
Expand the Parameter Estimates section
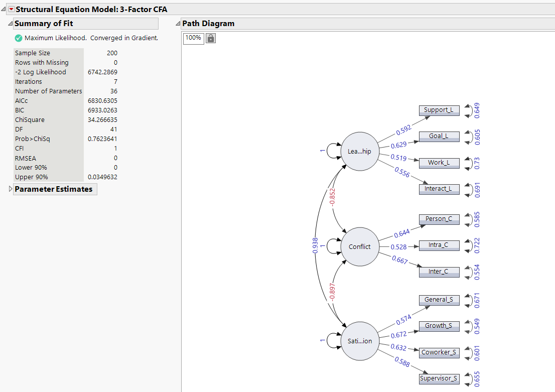(10, 189)
